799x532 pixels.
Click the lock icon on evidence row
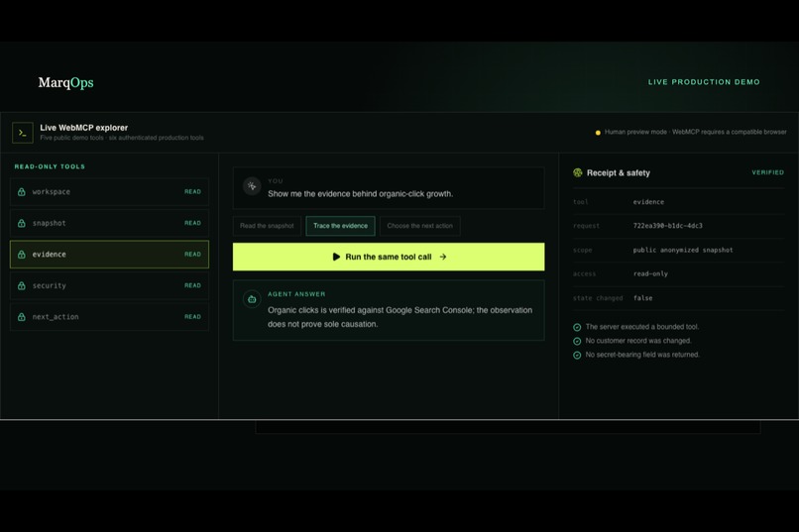pyautogui.click(x=22, y=254)
